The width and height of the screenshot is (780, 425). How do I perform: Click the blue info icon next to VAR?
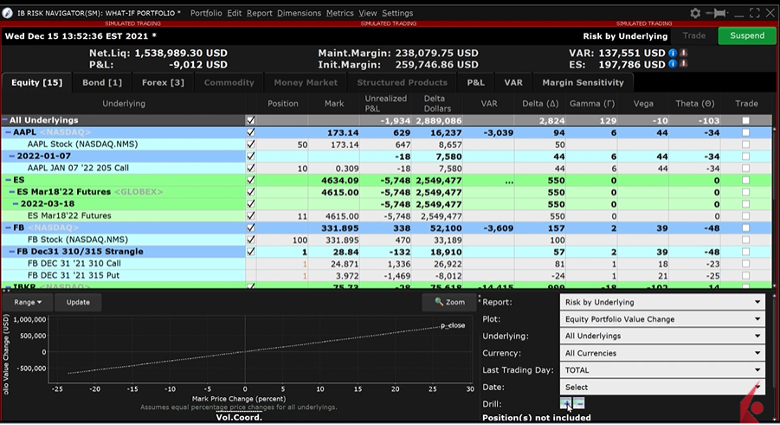pyautogui.click(x=672, y=52)
